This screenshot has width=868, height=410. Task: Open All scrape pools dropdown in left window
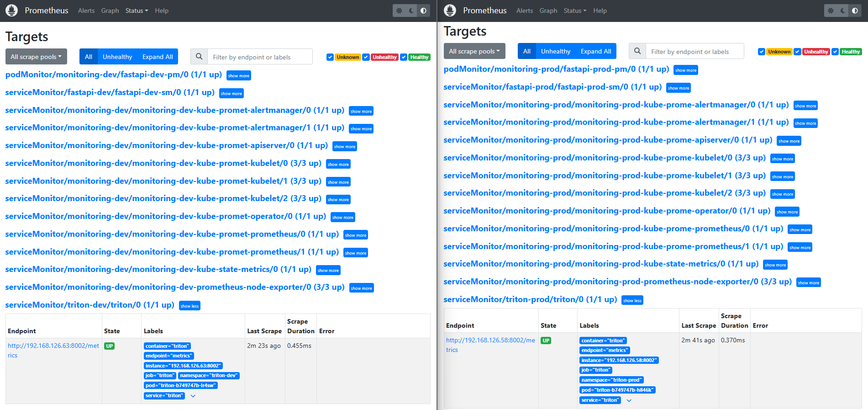[x=36, y=57]
